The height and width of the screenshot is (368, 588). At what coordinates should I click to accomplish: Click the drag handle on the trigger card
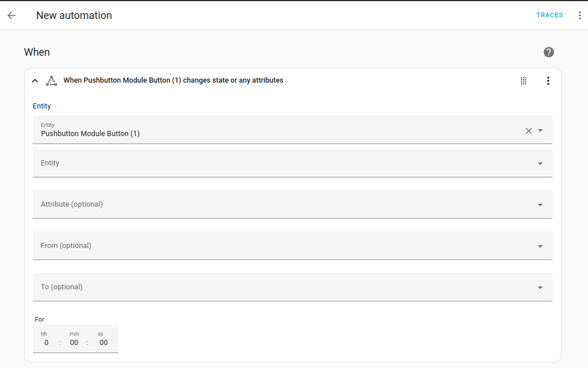(x=523, y=80)
